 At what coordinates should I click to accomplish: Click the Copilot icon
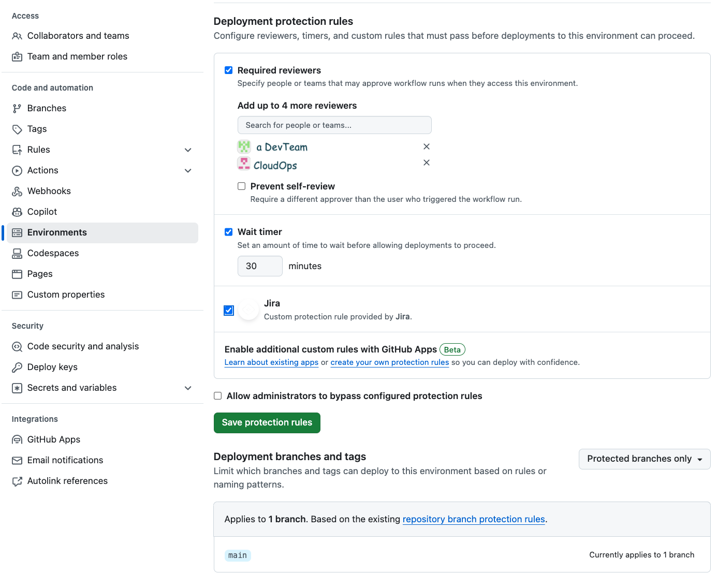coord(17,212)
